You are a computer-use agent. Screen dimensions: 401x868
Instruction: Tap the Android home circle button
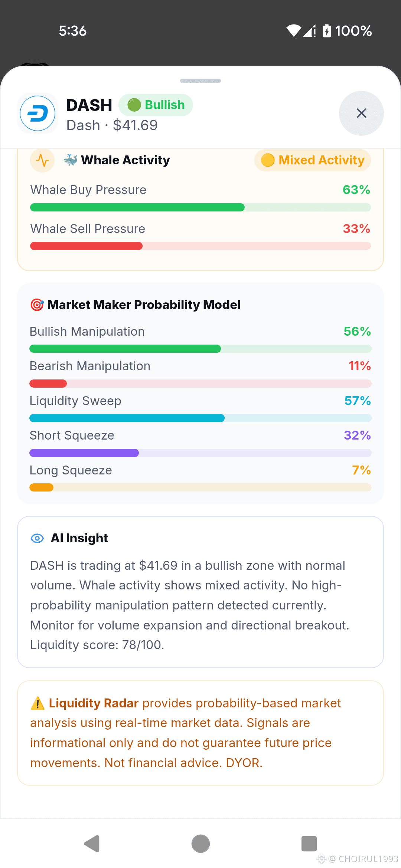point(200,844)
